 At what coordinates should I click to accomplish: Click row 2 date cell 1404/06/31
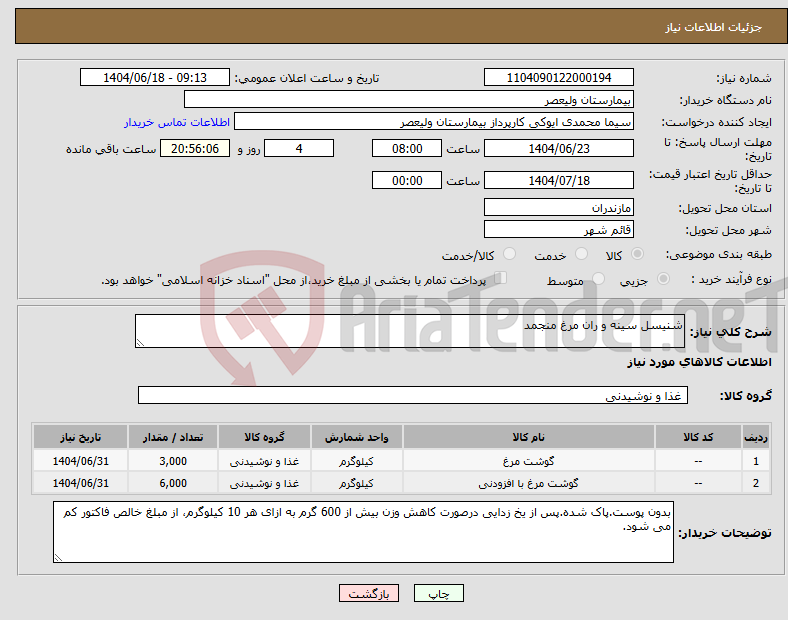click(x=80, y=483)
